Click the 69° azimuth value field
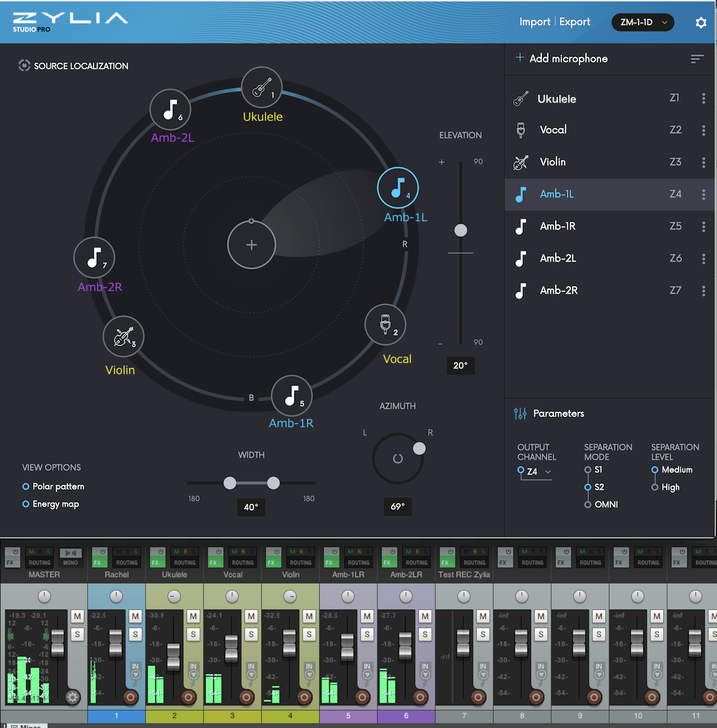This screenshot has height=728, width=717. pos(397,507)
